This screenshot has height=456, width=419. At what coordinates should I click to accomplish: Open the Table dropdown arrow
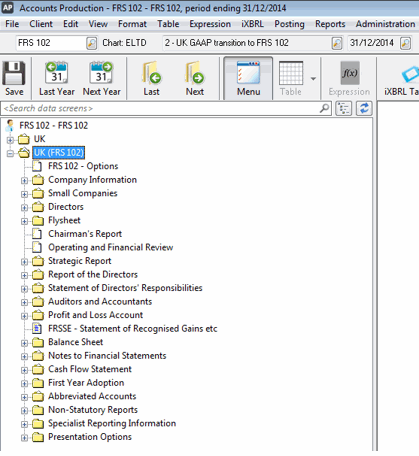(313, 79)
